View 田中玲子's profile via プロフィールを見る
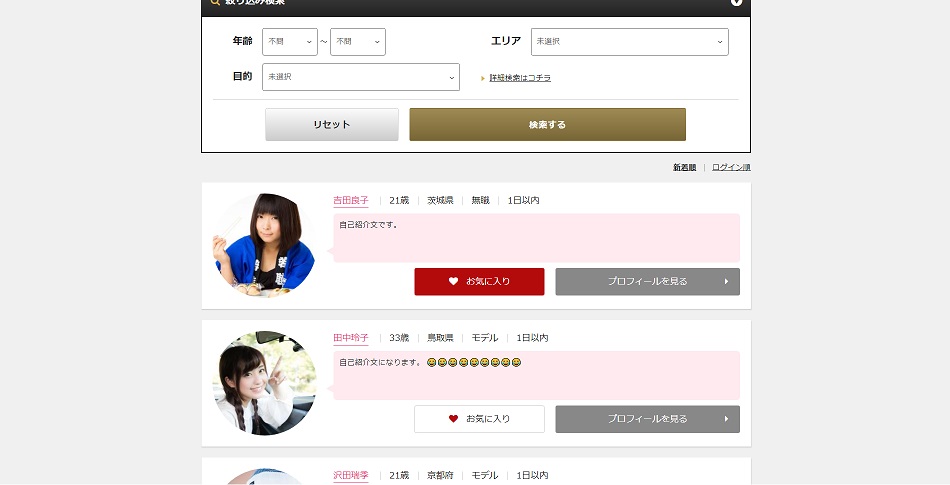Viewport: 950px width, 485px height. [x=648, y=419]
